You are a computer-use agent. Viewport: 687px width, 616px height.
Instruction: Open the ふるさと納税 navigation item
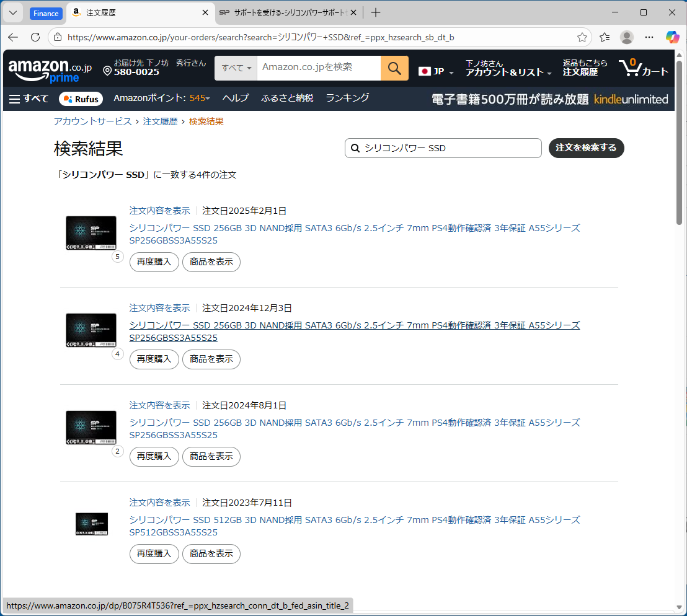coord(287,98)
